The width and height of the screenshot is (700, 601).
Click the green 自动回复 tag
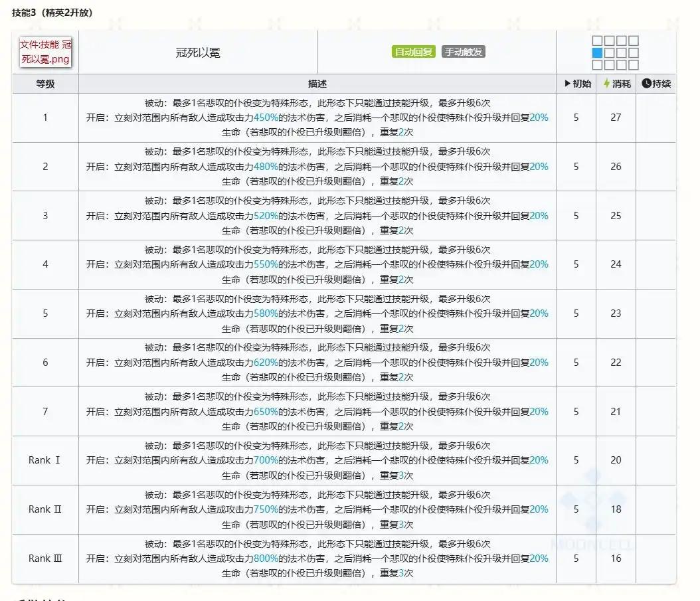pos(413,52)
